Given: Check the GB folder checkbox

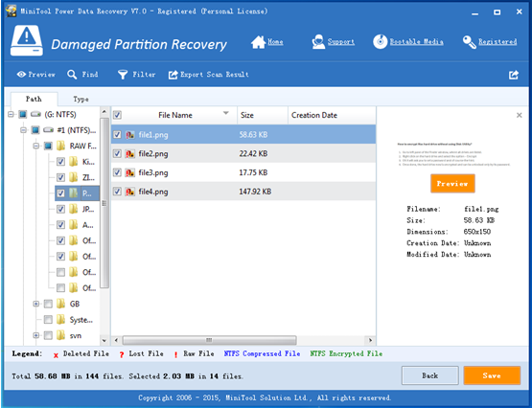Looking at the screenshot, I should [48, 304].
